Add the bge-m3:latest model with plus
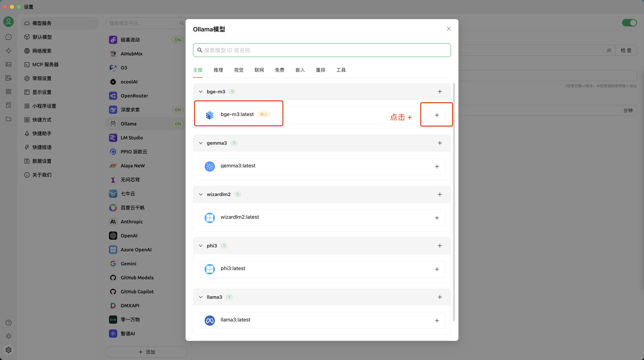This screenshot has height=360, width=644. pyautogui.click(x=437, y=115)
